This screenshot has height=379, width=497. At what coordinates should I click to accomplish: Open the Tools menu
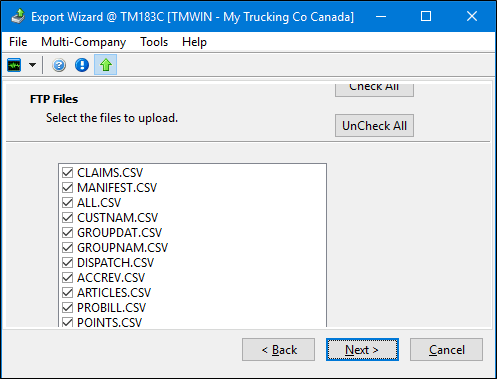click(154, 42)
